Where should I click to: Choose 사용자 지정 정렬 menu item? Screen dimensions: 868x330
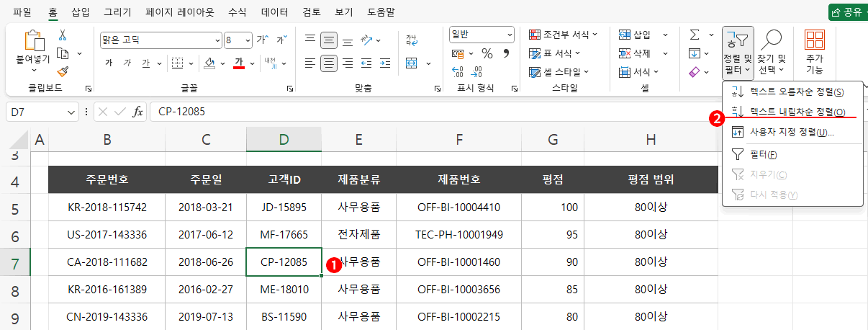pyautogui.click(x=792, y=132)
